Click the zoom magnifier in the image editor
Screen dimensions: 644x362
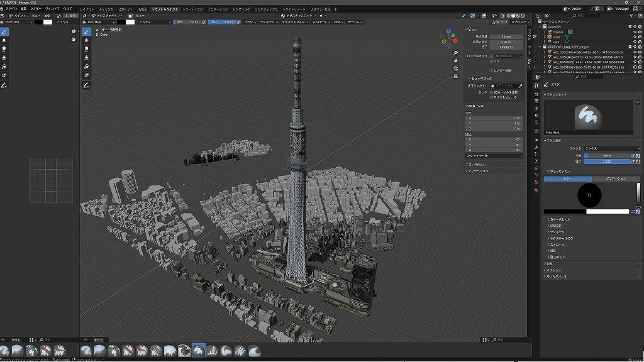[x=74, y=31]
